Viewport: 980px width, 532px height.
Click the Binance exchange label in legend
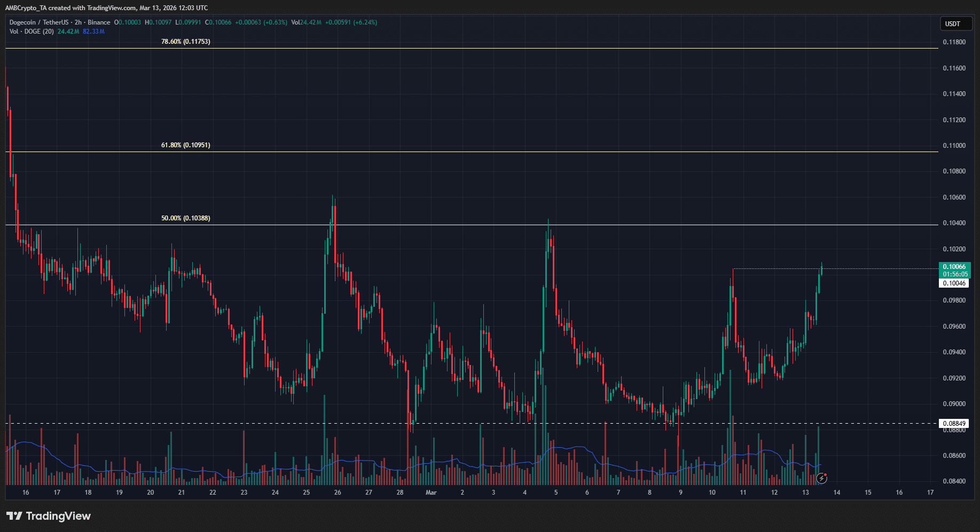coord(99,22)
